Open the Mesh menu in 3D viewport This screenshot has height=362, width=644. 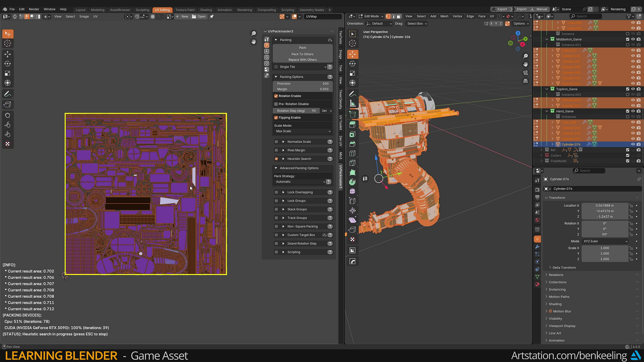(444, 16)
